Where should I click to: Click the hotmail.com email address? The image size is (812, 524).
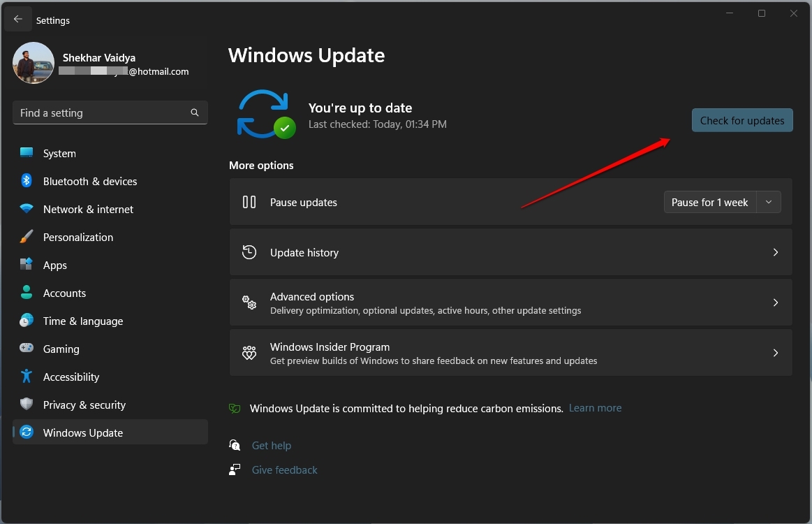coord(124,71)
